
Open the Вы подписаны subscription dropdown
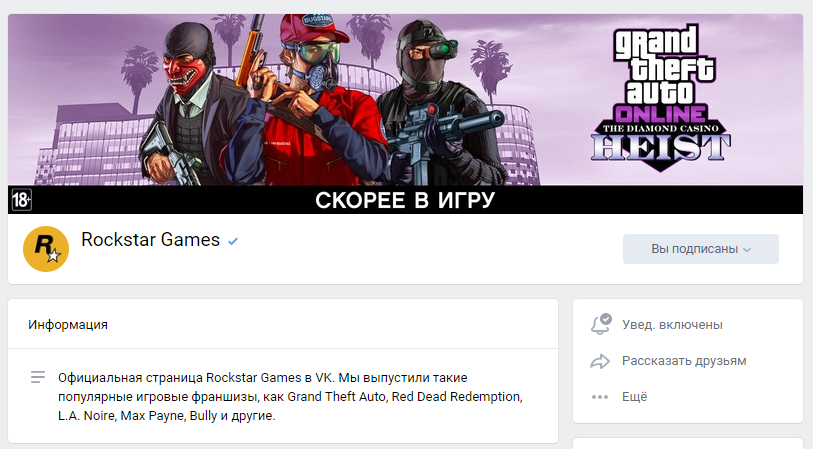tap(700, 249)
